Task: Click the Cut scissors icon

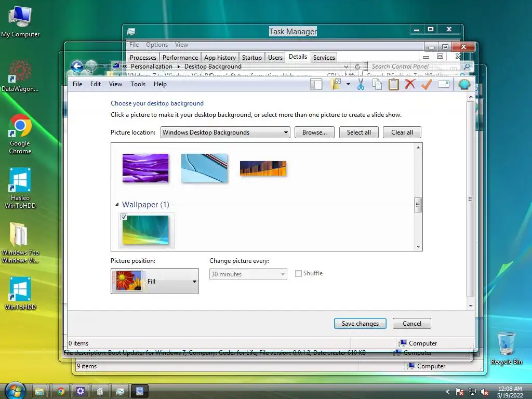Action: [x=361, y=84]
